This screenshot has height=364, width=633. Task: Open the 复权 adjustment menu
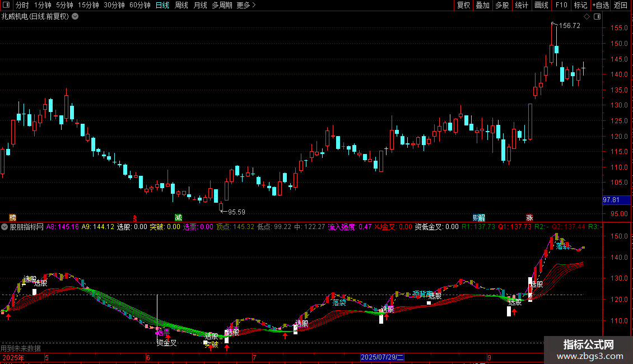pyautogui.click(x=463, y=5)
